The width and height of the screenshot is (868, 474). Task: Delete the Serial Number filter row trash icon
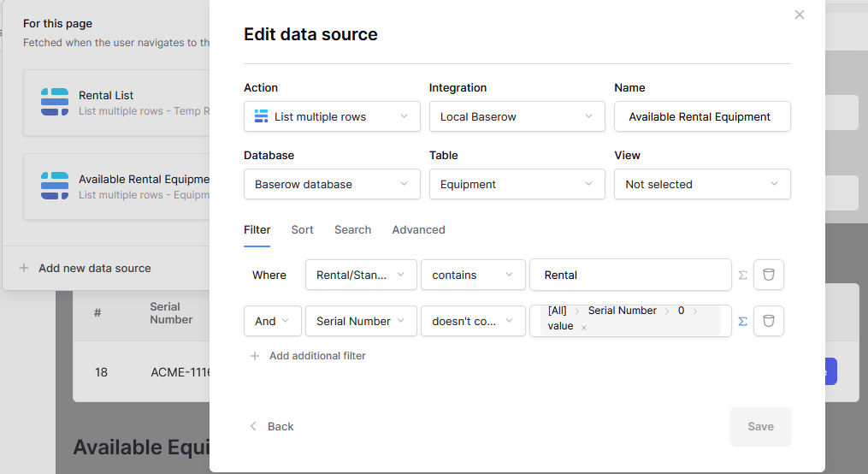click(768, 321)
